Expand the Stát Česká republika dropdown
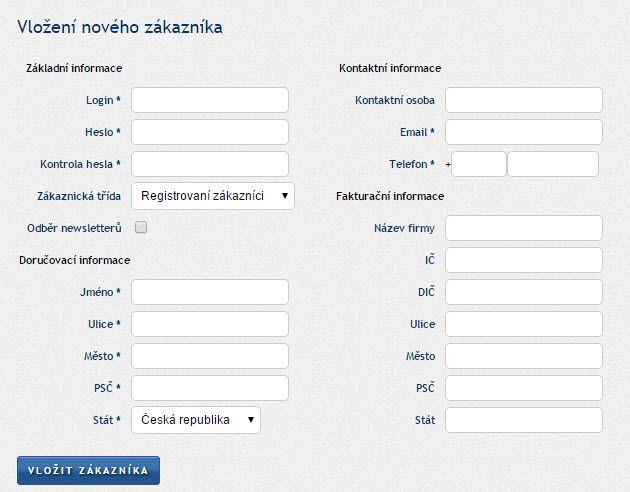630x492 pixels. coord(196,420)
